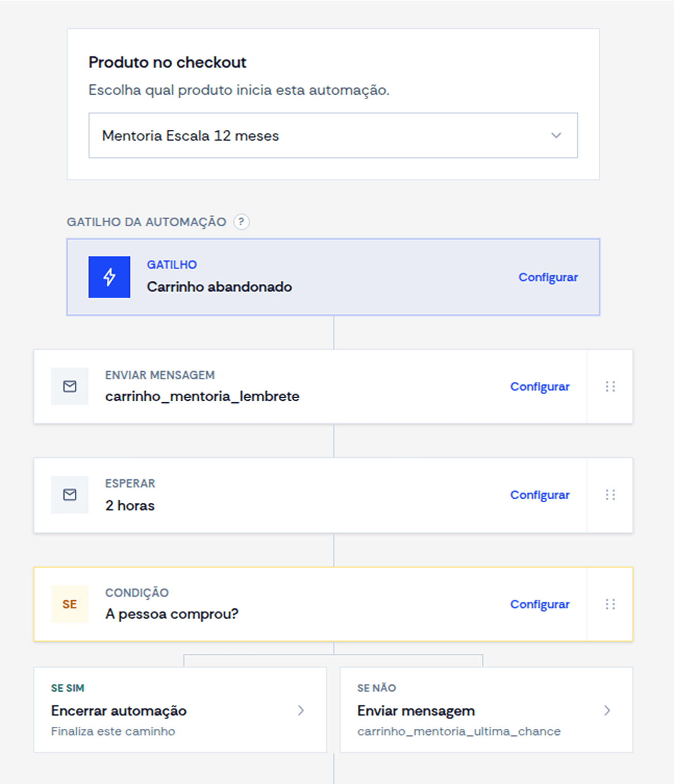This screenshot has width=674, height=784.
Task: Click the A pessoa comprou? condition text
Action: click(172, 614)
